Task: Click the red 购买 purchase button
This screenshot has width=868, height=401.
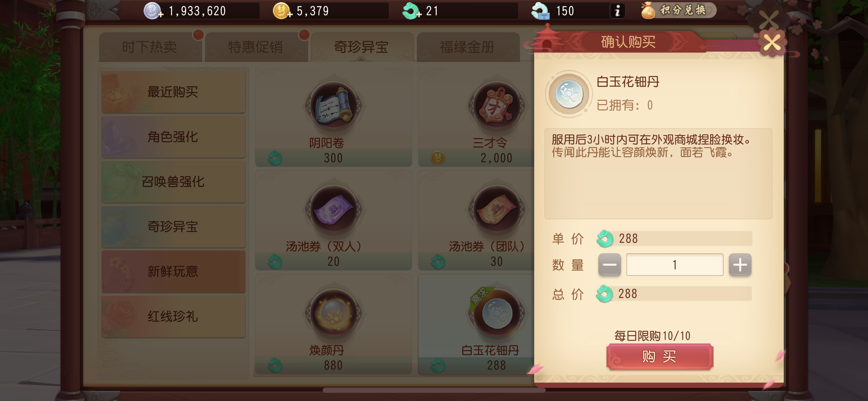Action: click(660, 356)
